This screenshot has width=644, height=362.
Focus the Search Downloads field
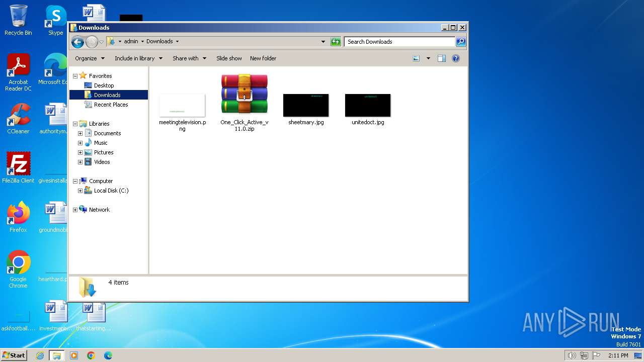[400, 42]
